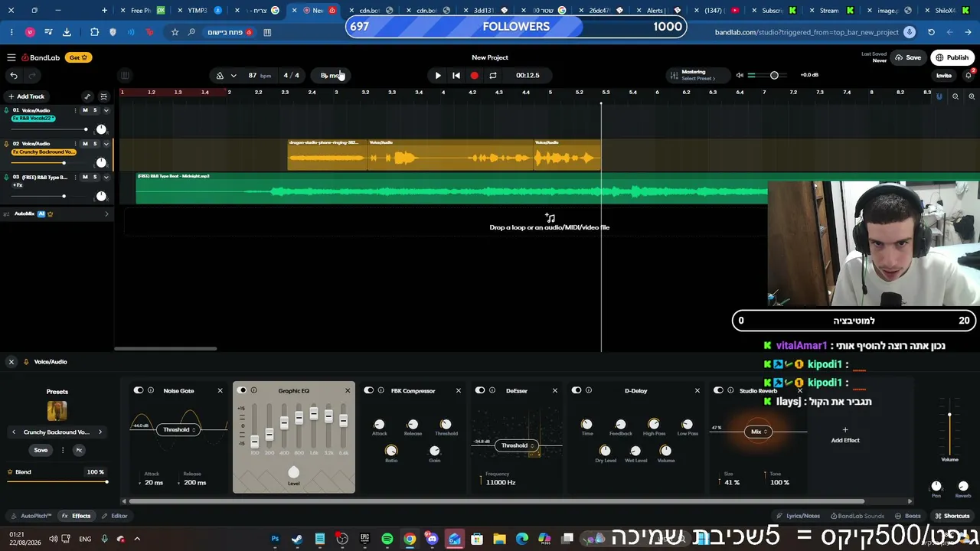Open the Studio Reverb Mix selector
This screenshot has height=551, width=980.
click(x=758, y=432)
